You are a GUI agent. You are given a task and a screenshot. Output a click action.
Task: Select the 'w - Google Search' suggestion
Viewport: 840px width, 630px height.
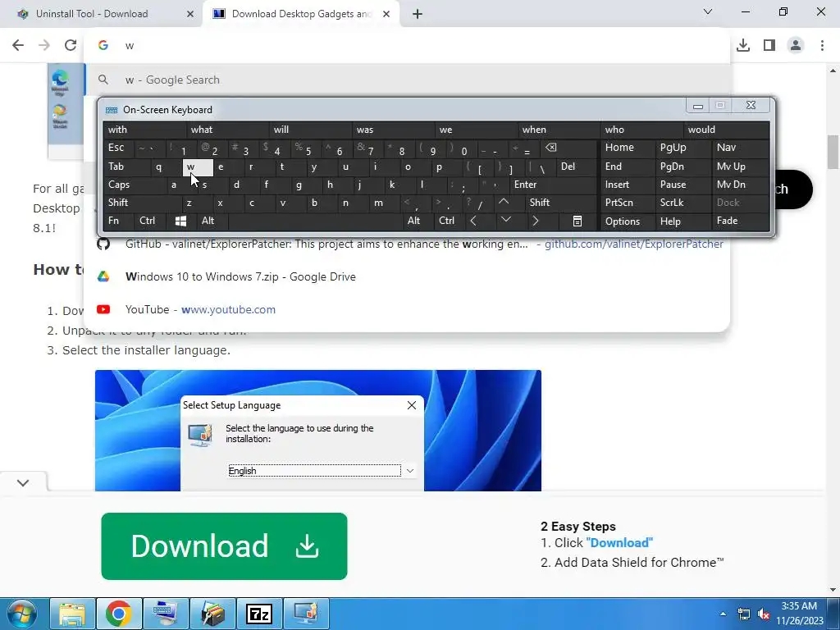tap(407, 80)
